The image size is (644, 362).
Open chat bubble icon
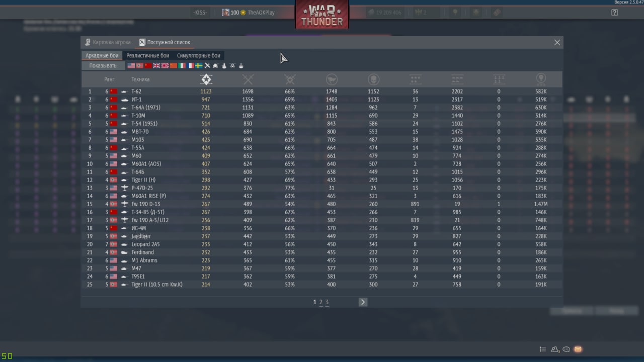(x=567, y=349)
